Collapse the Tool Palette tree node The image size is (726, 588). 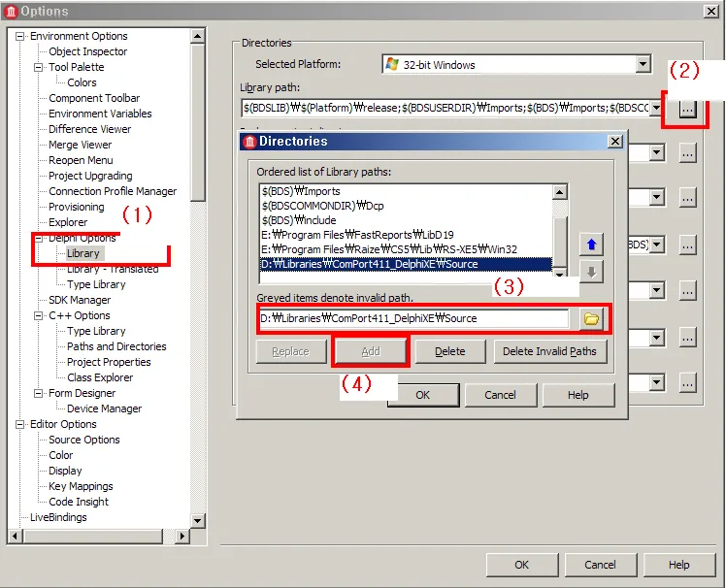click(x=39, y=67)
